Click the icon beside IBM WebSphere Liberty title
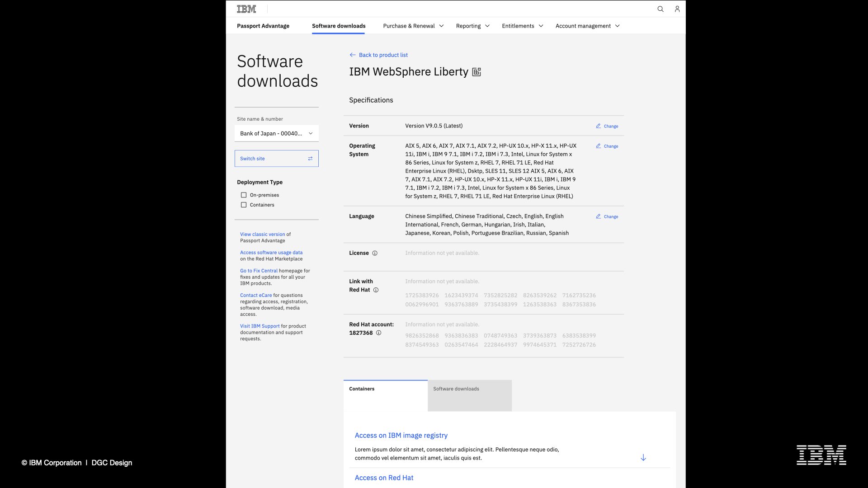868x488 pixels. [x=476, y=72]
